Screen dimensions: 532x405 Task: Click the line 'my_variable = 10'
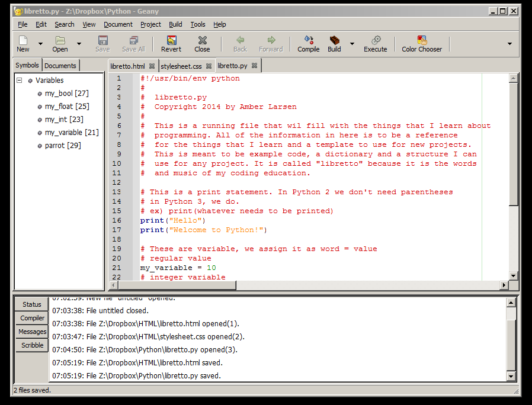click(x=178, y=268)
